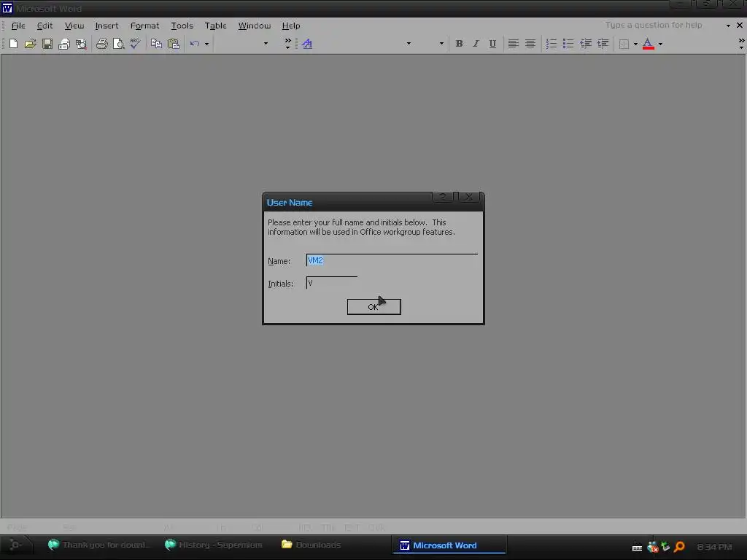The height and width of the screenshot is (560, 747).
Task: Open the View menu
Action: 74,26
